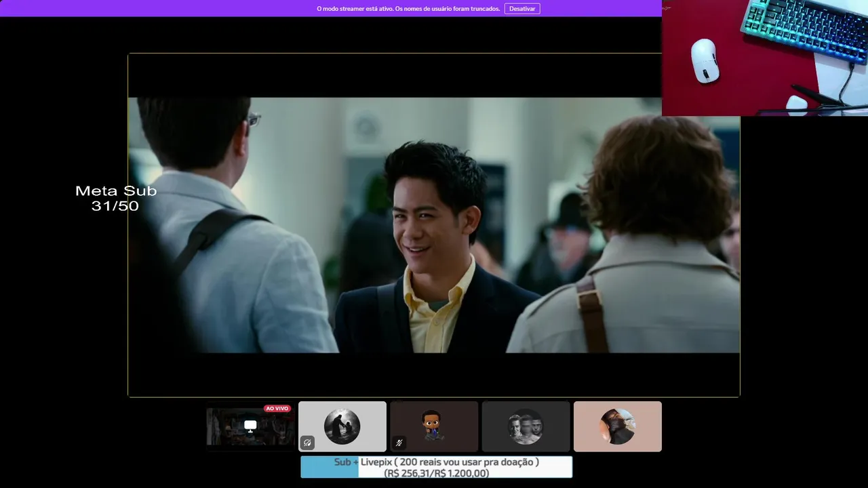Click the muted microphone icon on cartoon tile
Viewport: 868px width, 488px height.
point(399,443)
